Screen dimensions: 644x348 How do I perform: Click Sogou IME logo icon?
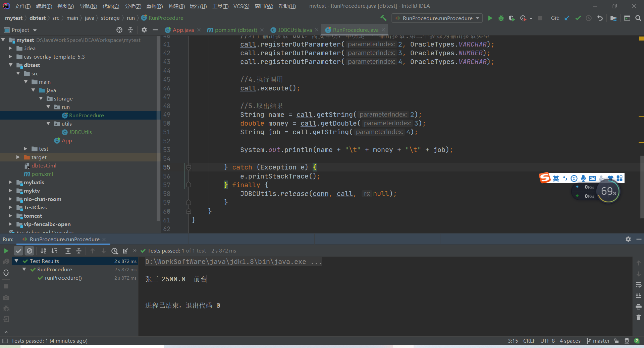coord(545,178)
